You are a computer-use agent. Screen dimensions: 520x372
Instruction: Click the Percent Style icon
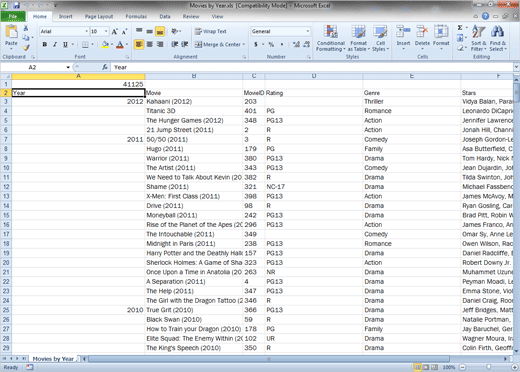point(271,44)
